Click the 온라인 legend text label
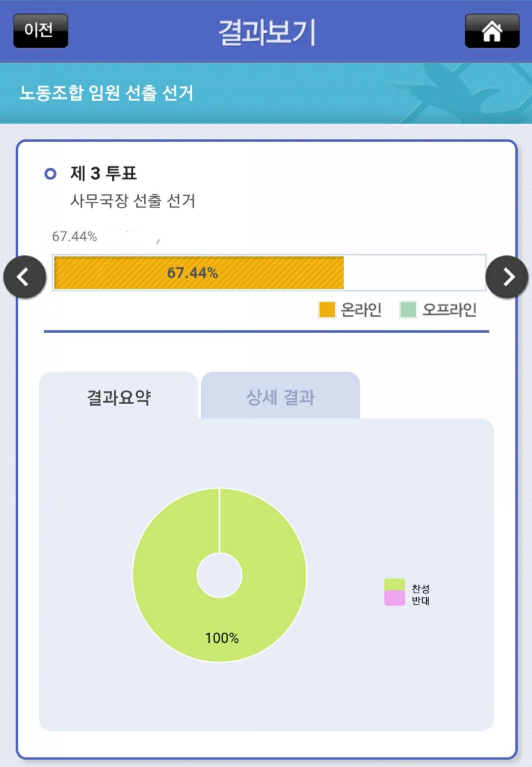 [x=361, y=310]
